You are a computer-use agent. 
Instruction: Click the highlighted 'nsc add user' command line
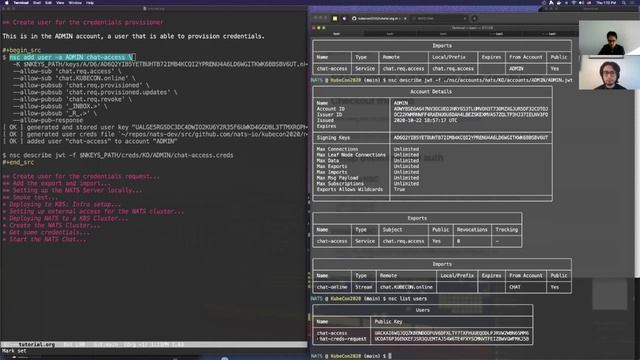pos(72,57)
